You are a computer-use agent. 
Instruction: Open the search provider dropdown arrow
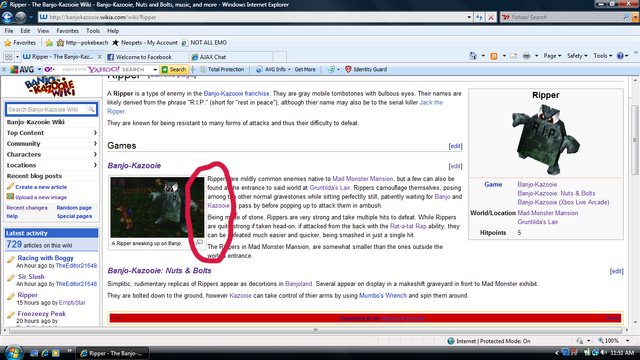635,17
